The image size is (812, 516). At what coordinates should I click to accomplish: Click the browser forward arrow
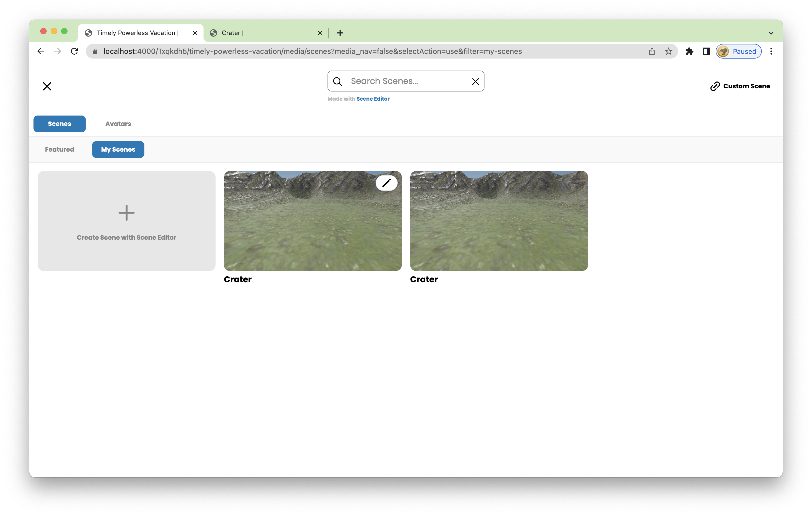click(58, 51)
